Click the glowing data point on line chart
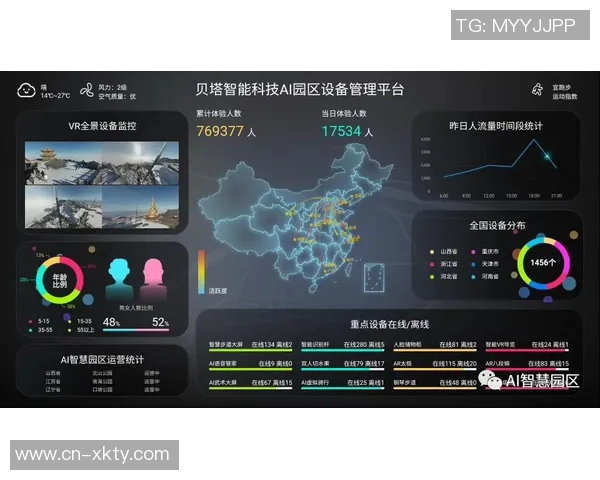The image size is (600, 480). [548, 156]
